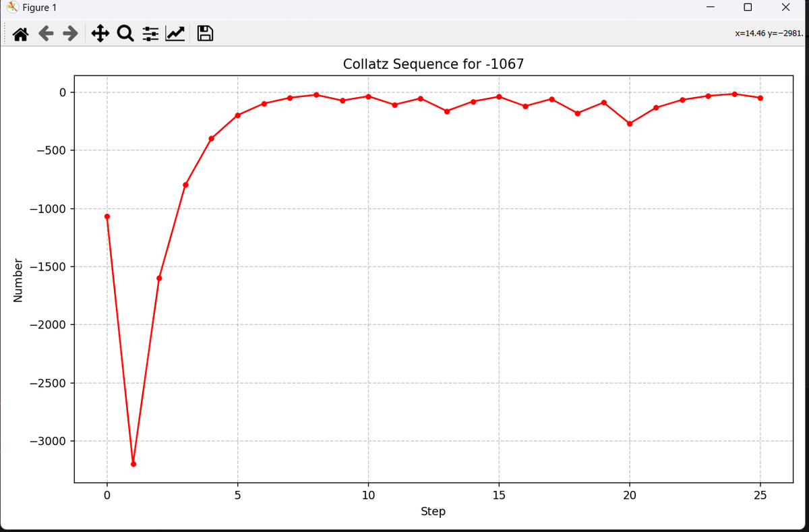Image resolution: width=809 pixels, height=532 pixels.
Task: Click the data point at step 3
Action: [185, 185]
